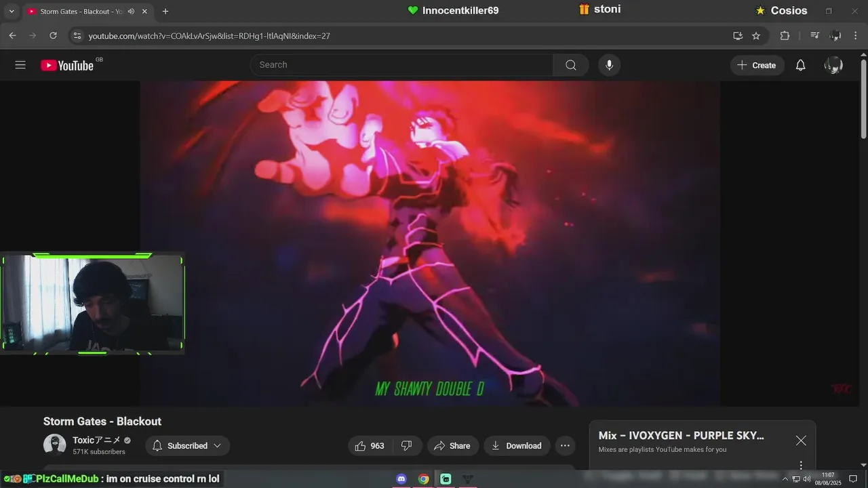Open the dark triangular taskbar app

tap(467, 479)
